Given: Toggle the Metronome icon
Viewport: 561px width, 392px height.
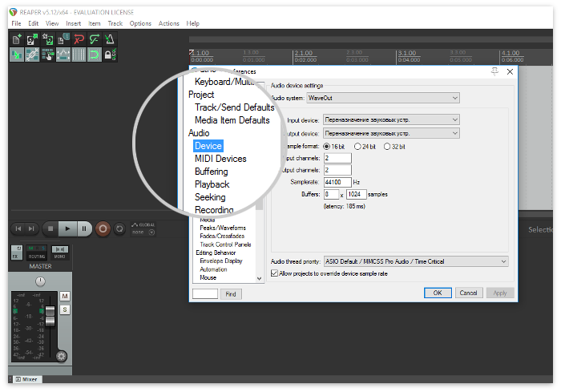Looking at the screenshot, I should click(x=110, y=39).
